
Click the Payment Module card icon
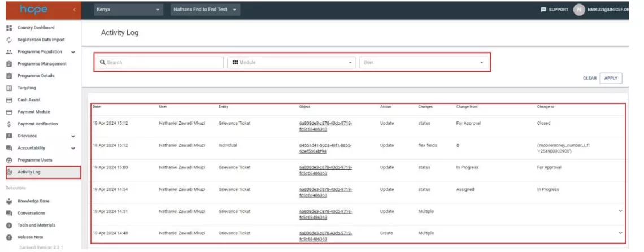pyautogui.click(x=9, y=112)
